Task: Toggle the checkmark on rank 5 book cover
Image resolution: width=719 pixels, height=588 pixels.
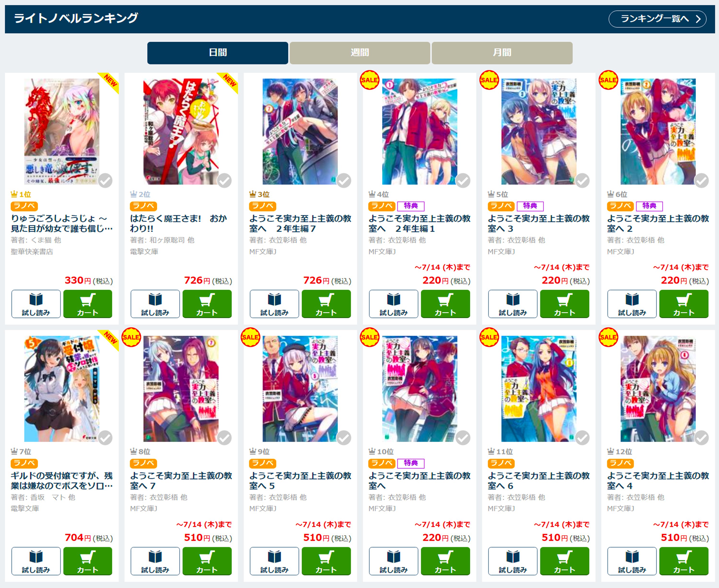Action: [582, 180]
